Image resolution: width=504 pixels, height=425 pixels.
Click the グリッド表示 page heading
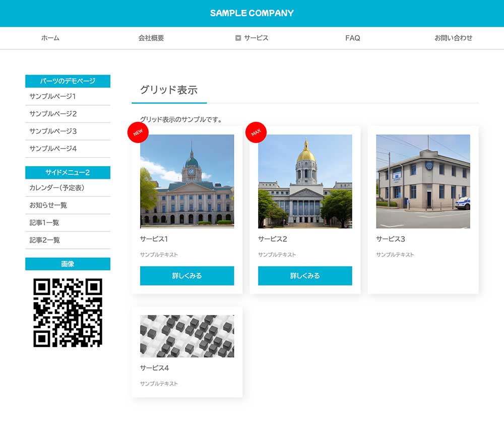pyautogui.click(x=169, y=90)
